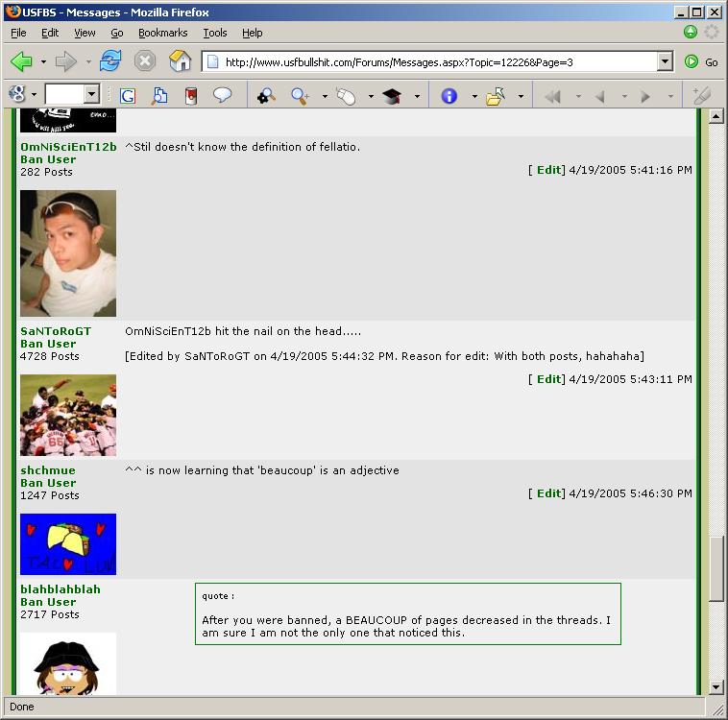Click the address bar URL field
This screenshot has height=720, width=728.
[436, 61]
